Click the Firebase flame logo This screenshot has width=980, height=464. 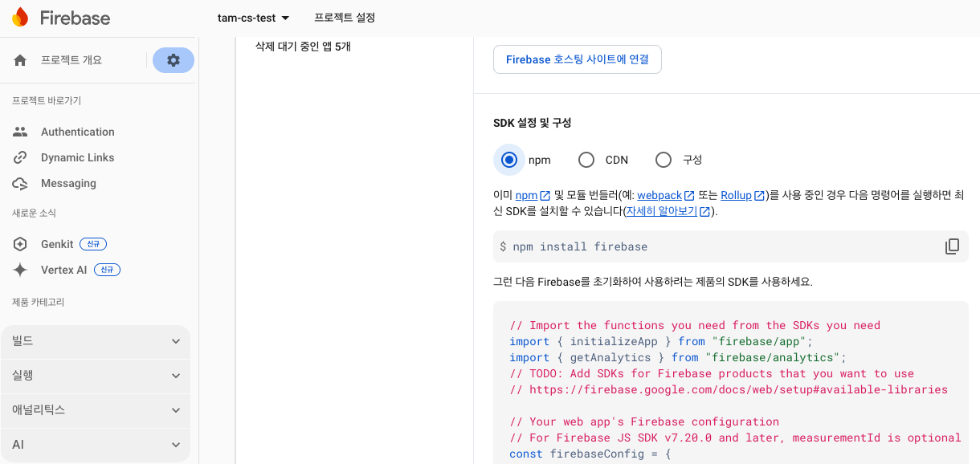pyautogui.click(x=20, y=18)
